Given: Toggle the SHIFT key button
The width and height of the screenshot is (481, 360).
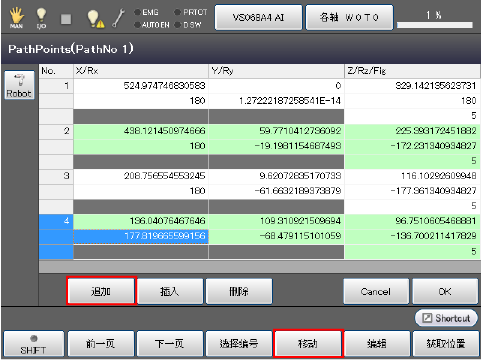Looking at the screenshot, I should point(33,344).
